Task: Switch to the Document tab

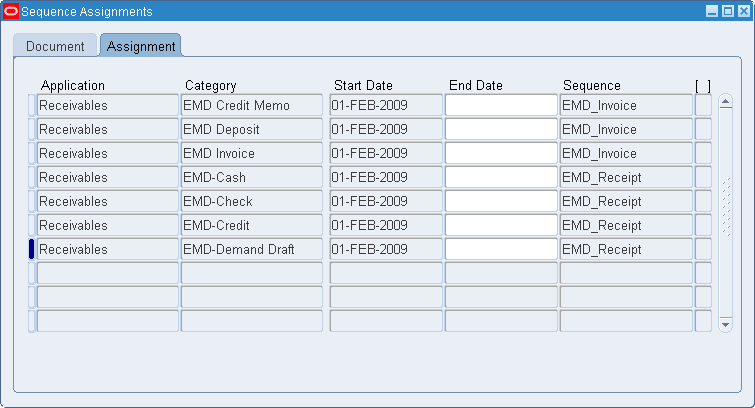Action: pyautogui.click(x=55, y=46)
